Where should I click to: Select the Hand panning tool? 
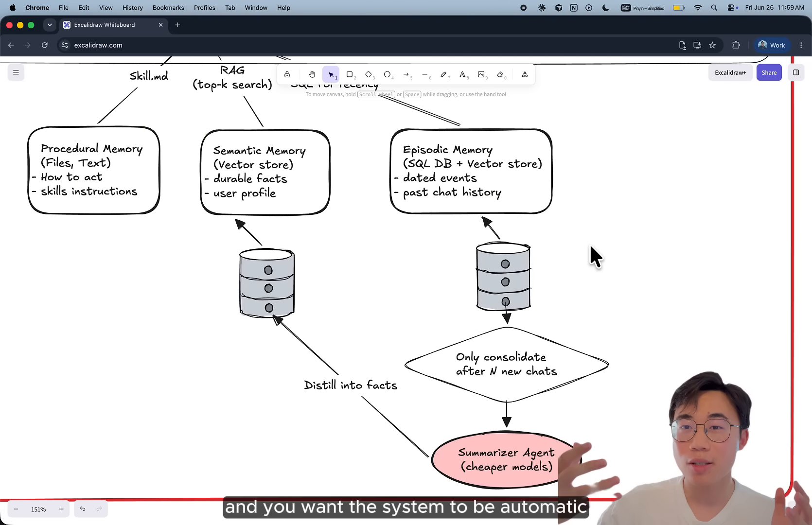[312, 74]
